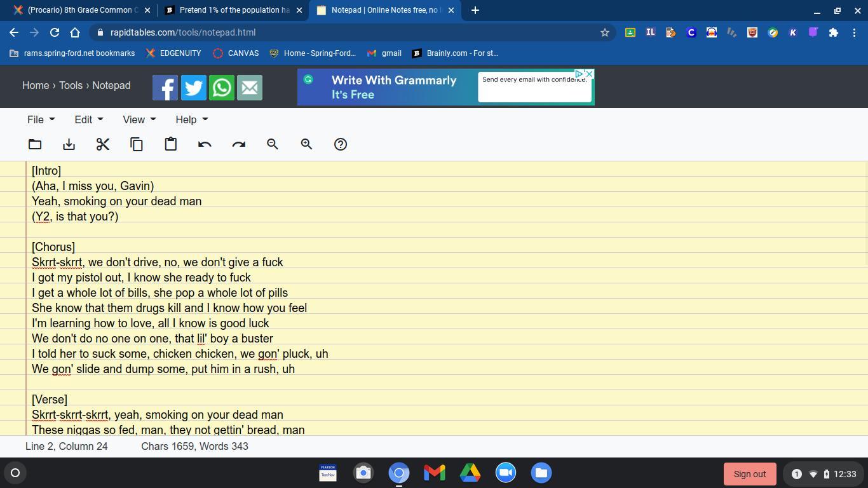This screenshot has width=868, height=488.
Task: Click the "Chars 1659, Words 343" status text
Action: [194, 447]
